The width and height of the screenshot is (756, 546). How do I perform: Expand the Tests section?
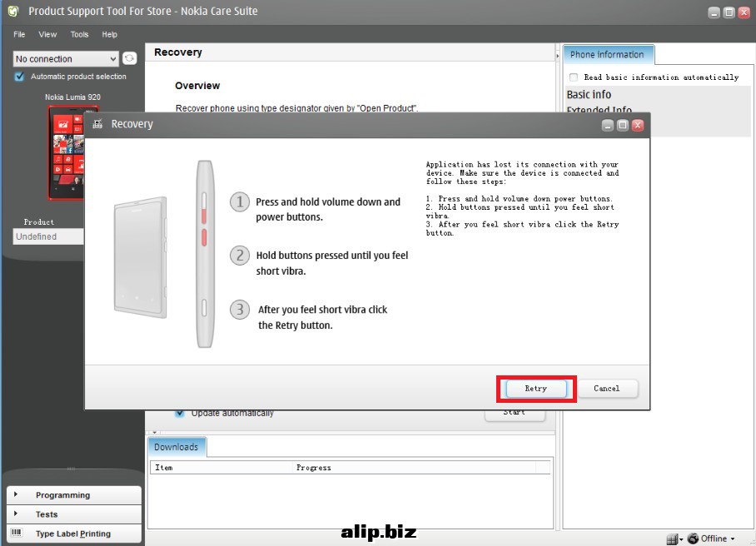click(x=74, y=514)
